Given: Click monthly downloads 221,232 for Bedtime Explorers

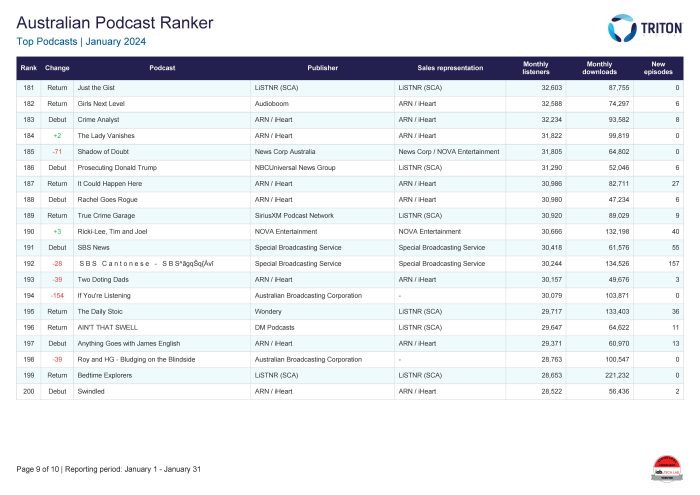Looking at the screenshot, I should click(617, 376).
